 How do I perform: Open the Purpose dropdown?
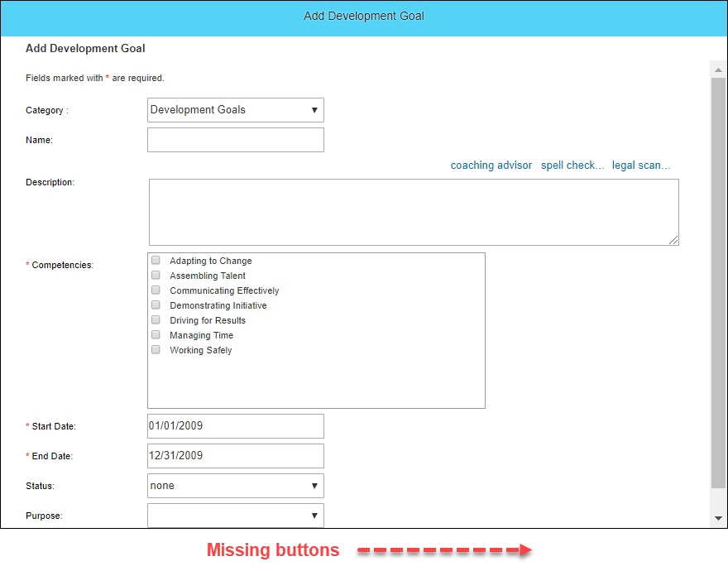pyautogui.click(x=236, y=516)
